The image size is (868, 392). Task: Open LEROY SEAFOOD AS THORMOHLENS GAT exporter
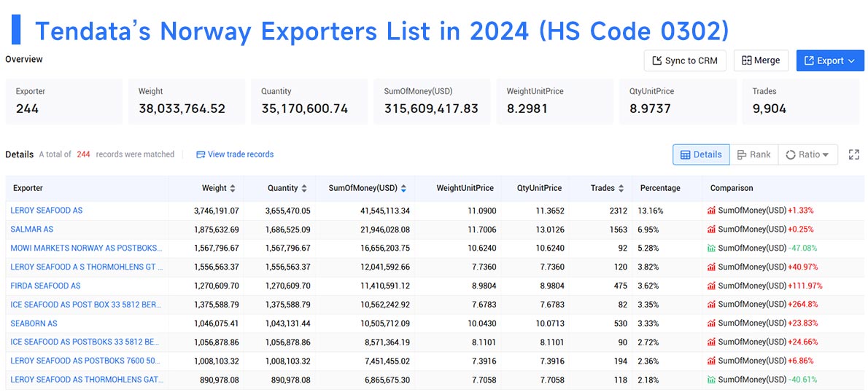click(x=87, y=380)
